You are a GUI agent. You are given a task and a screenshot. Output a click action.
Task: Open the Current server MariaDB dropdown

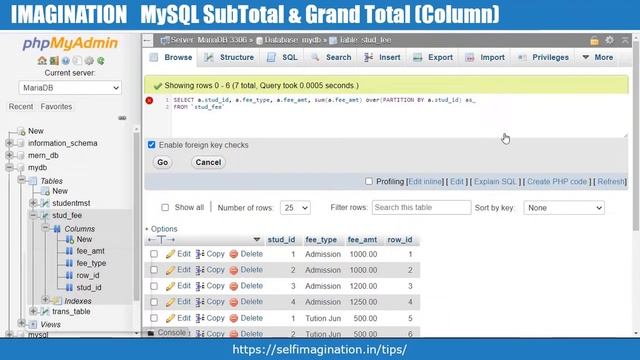coord(70,88)
